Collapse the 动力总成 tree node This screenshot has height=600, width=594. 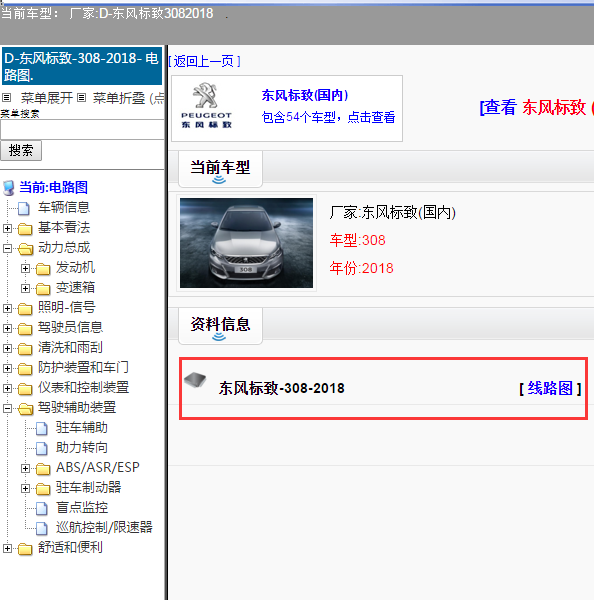7,248
